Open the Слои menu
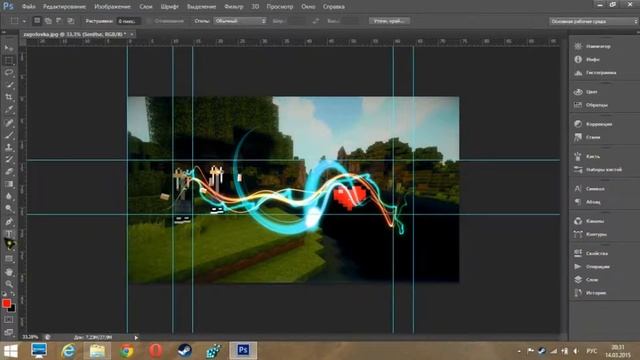This screenshot has width=640, height=360. coord(146,7)
